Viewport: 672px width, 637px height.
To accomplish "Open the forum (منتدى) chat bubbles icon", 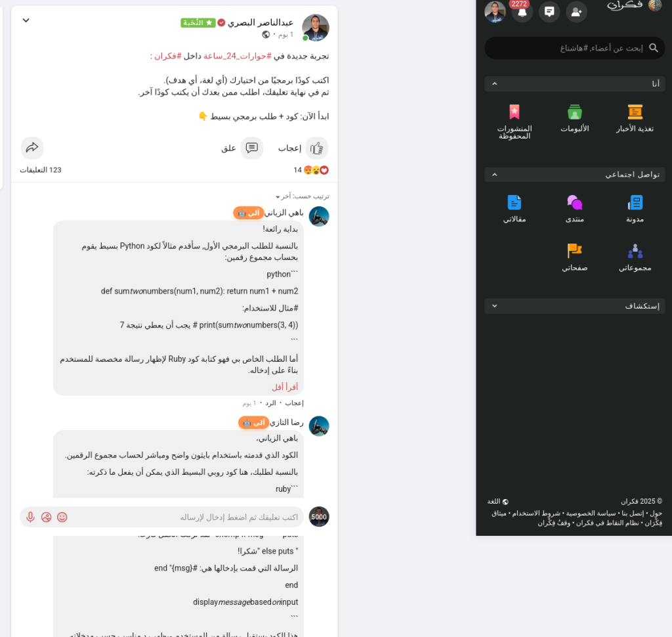I will coord(575,202).
